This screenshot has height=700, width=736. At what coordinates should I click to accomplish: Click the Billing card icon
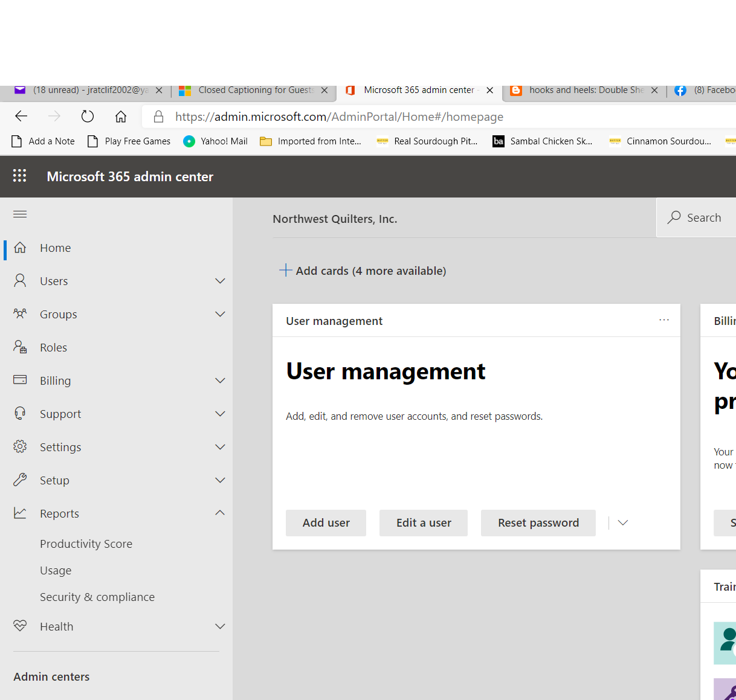coord(20,380)
